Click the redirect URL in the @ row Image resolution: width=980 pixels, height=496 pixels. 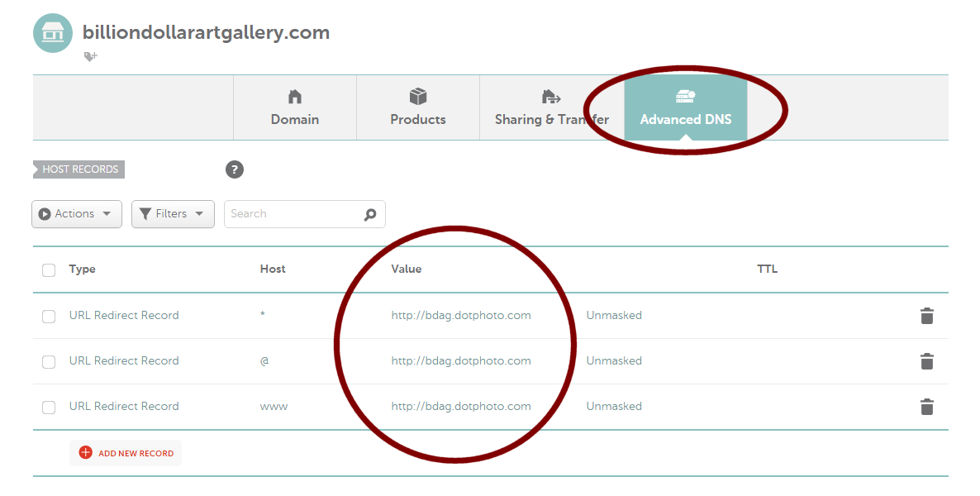coord(461,361)
